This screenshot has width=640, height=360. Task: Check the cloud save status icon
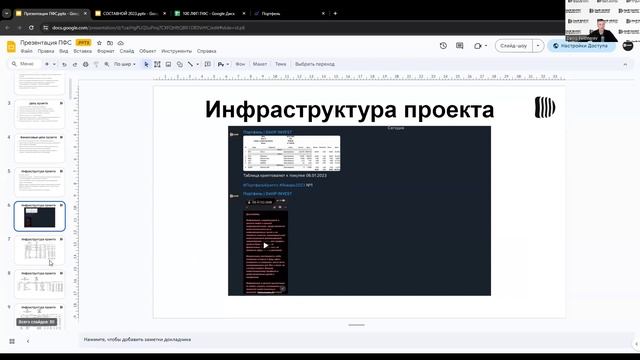tap(120, 43)
